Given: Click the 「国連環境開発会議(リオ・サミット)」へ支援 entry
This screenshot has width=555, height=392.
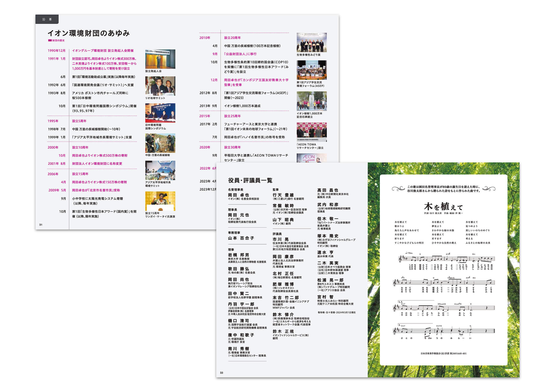Looking at the screenshot, I should point(103,85).
